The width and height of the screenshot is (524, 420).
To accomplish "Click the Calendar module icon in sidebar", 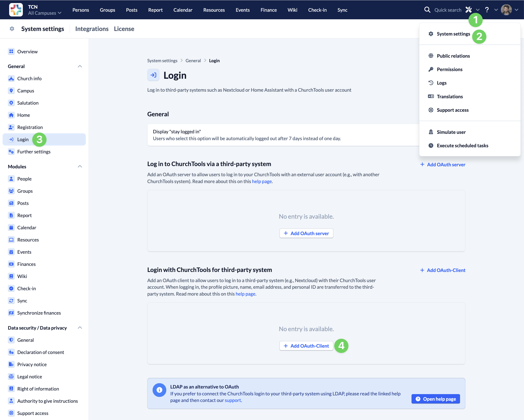I will 11,228.
